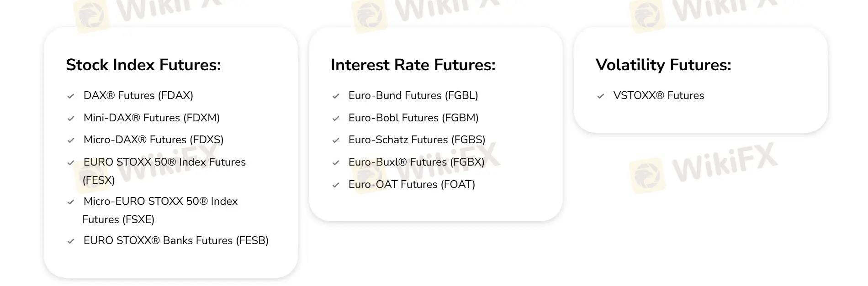Click the DAX Futures (FDAX) text
This screenshot has height=286, width=868.
[138, 95]
